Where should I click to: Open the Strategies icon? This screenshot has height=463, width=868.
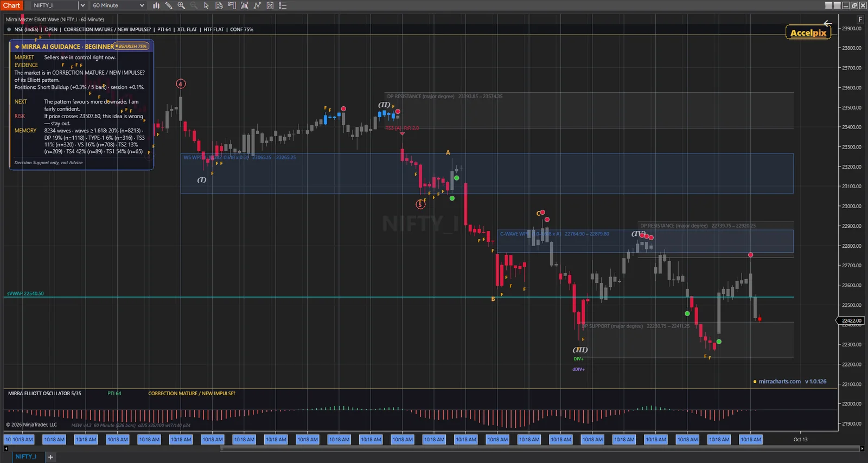(x=257, y=5)
